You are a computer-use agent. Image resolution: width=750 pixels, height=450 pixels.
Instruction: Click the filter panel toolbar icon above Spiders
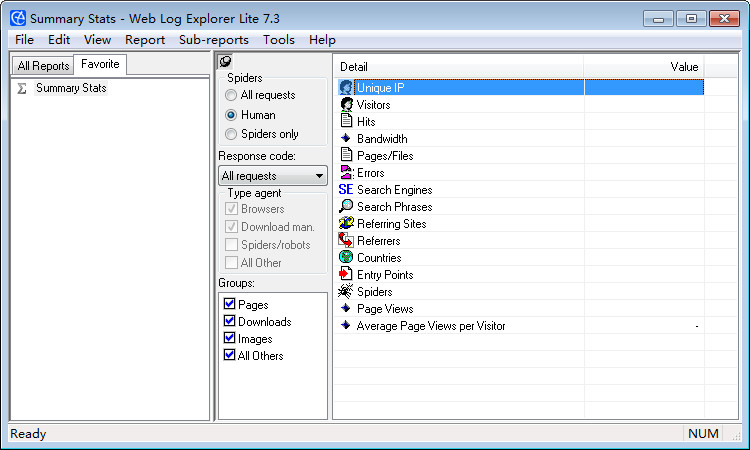click(x=225, y=62)
